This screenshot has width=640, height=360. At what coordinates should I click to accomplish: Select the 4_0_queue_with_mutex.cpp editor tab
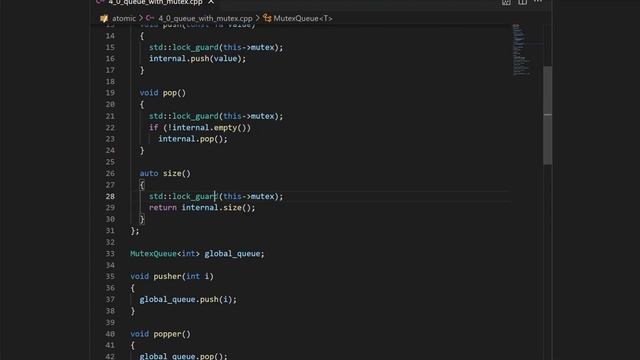[x=155, y=2]
